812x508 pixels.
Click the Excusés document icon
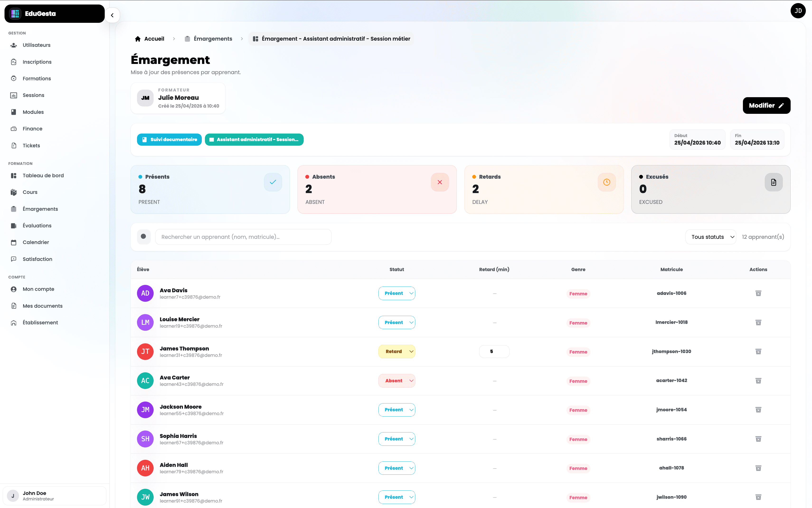pos(773,182)
